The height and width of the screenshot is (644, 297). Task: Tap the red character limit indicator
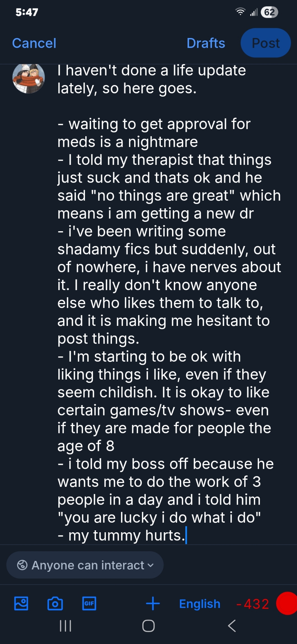pyautogui.click(x=287, y=603)
